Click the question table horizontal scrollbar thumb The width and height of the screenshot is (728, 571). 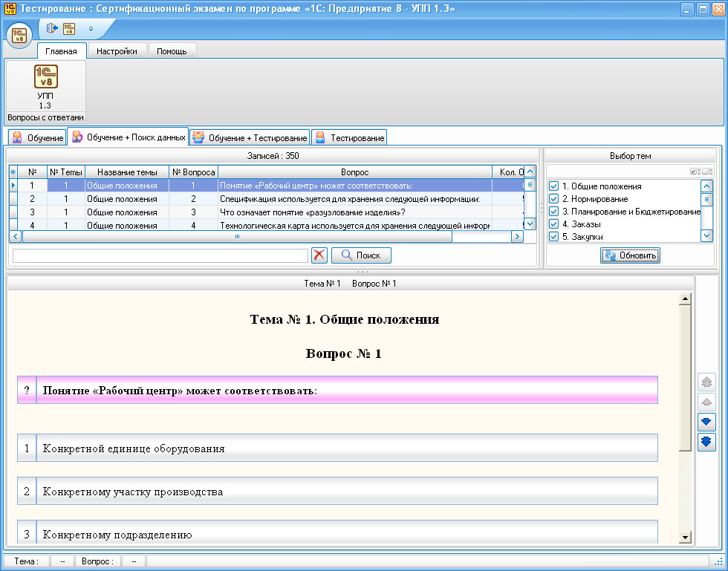tap(237, 237)
